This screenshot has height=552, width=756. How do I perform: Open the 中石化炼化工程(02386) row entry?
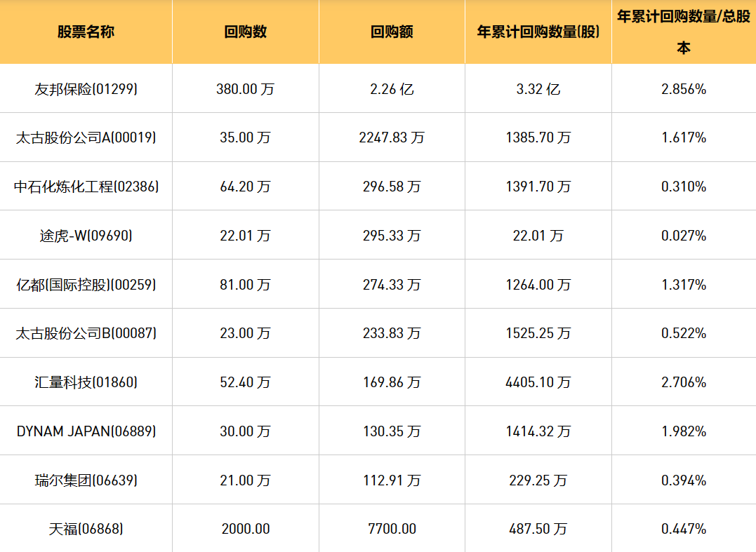(x=86, y=187)
